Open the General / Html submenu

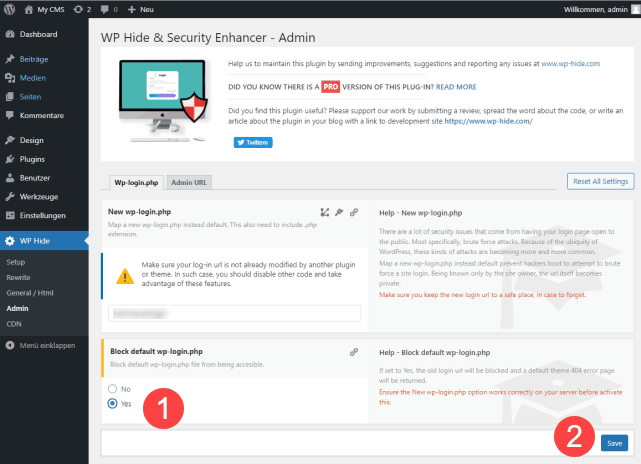coord(30,293)
